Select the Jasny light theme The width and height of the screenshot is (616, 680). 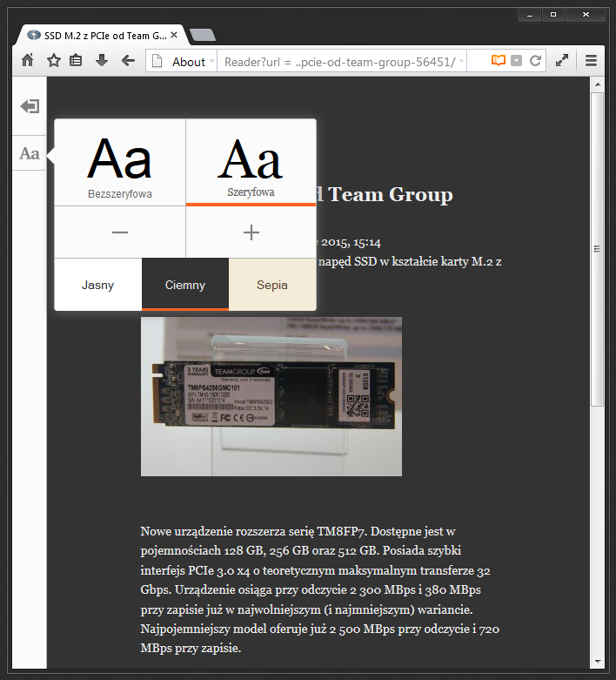(98, 285)
